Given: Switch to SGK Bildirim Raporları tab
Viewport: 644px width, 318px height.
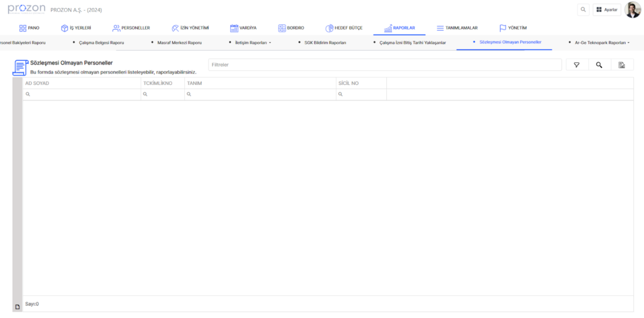Looking at the screenshot, I should [x=325, y=43].
